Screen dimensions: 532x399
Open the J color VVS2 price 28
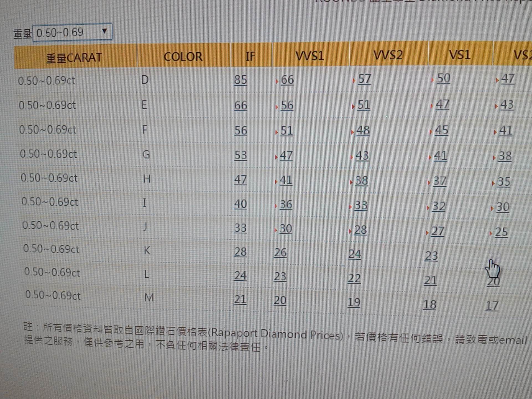(360, 230)
